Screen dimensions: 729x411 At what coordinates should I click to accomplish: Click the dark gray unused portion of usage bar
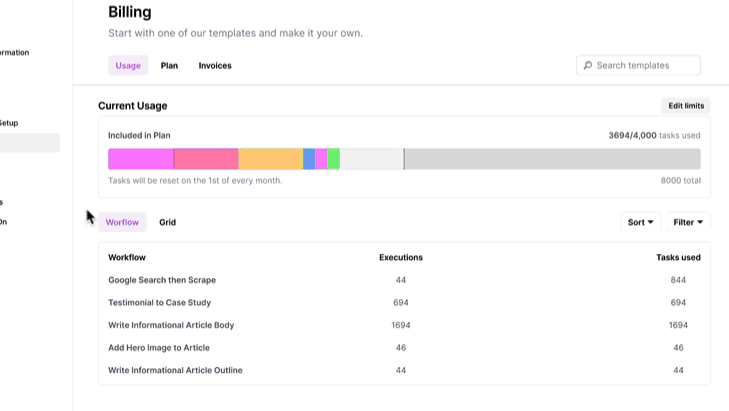pyautogui.click(x=552, y=159)
